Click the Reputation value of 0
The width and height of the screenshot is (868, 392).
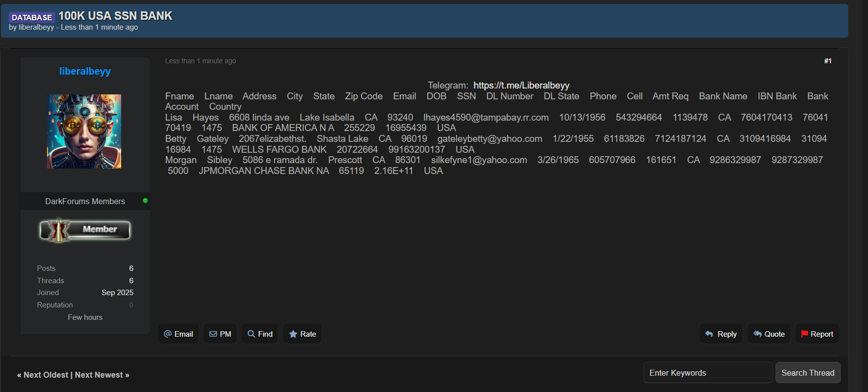[131, 305]
